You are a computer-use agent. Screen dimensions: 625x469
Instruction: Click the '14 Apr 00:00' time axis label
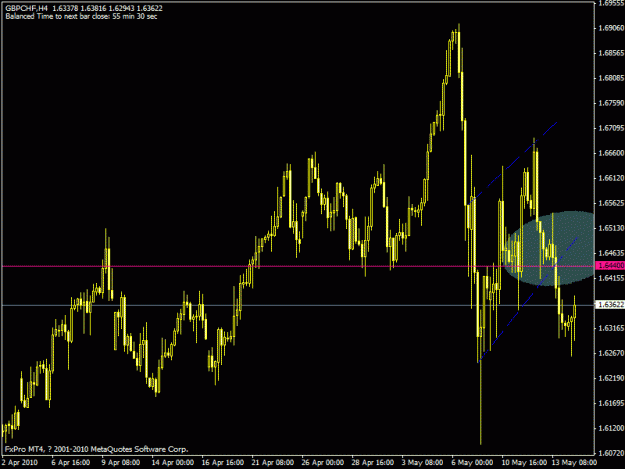point(173,463)
